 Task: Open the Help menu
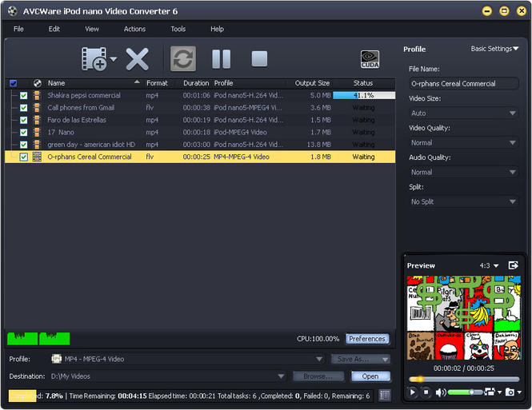[x=217, y=29]
